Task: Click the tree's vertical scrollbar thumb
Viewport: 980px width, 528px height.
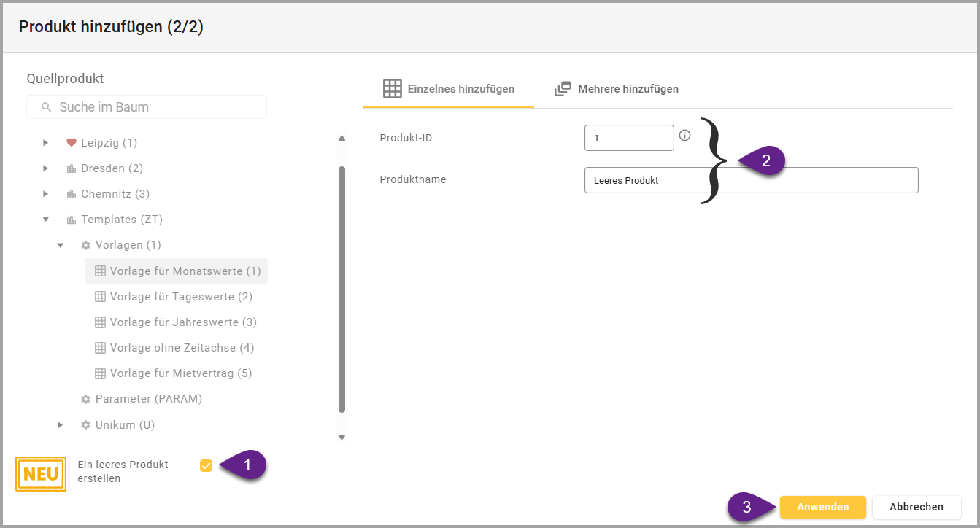Action: [342, 290]
